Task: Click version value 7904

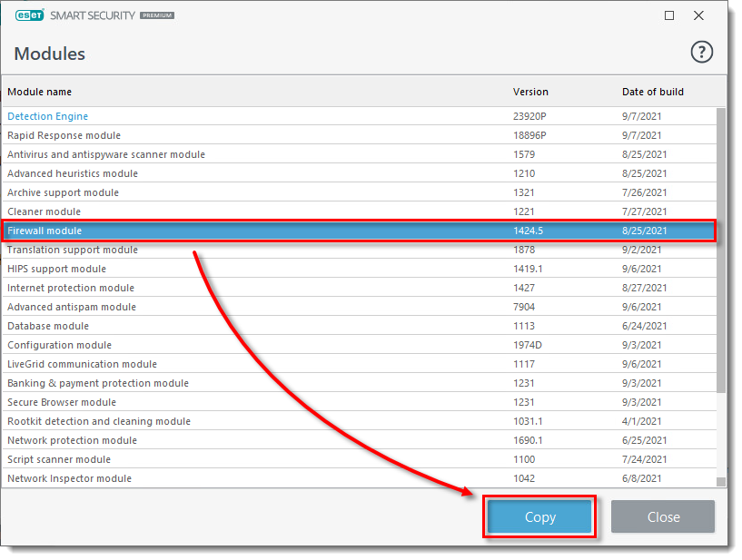Action: click(x=524, y=307)
